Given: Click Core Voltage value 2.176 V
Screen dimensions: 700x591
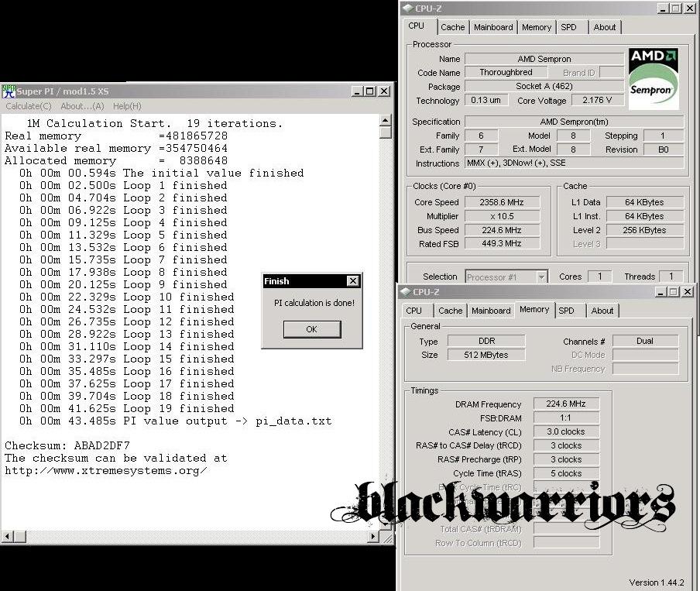Looking at the screenshot, I should click(597, 100).
